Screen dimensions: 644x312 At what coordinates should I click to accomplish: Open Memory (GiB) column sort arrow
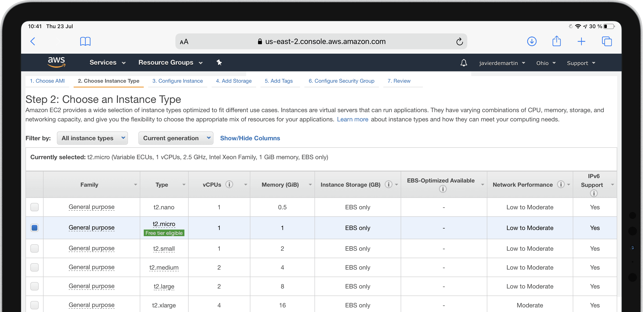click(310, 185)
